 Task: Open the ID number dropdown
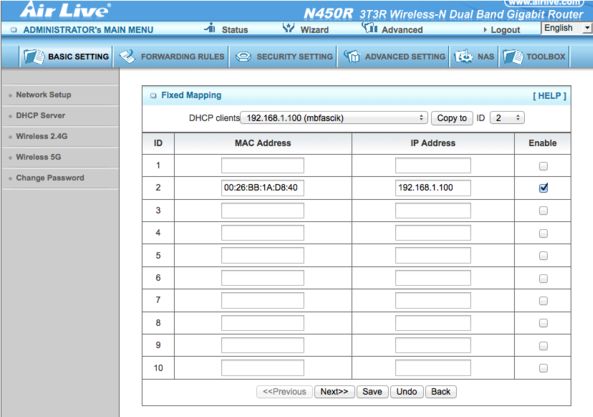507,118
